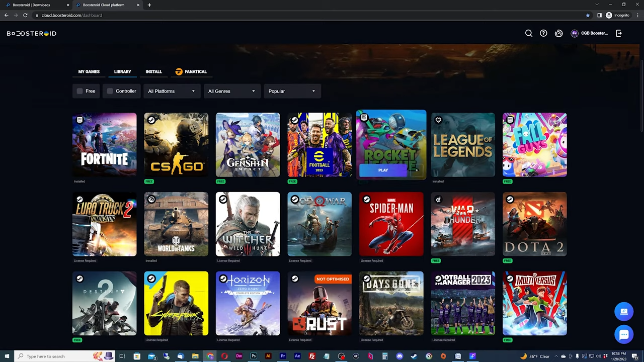Select the LIBRARY tab
This screenshot has height=362, width=644.
tap(122, 71)
